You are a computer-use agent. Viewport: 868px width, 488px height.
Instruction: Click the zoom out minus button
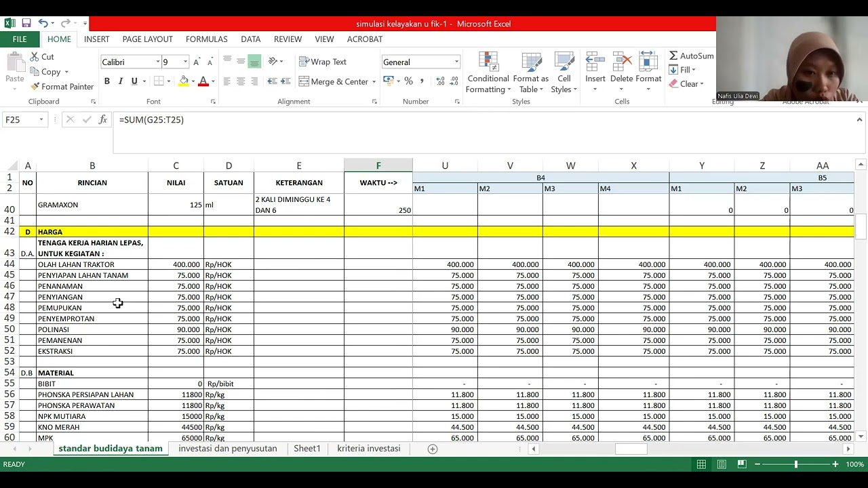click(x=757, y=464)
